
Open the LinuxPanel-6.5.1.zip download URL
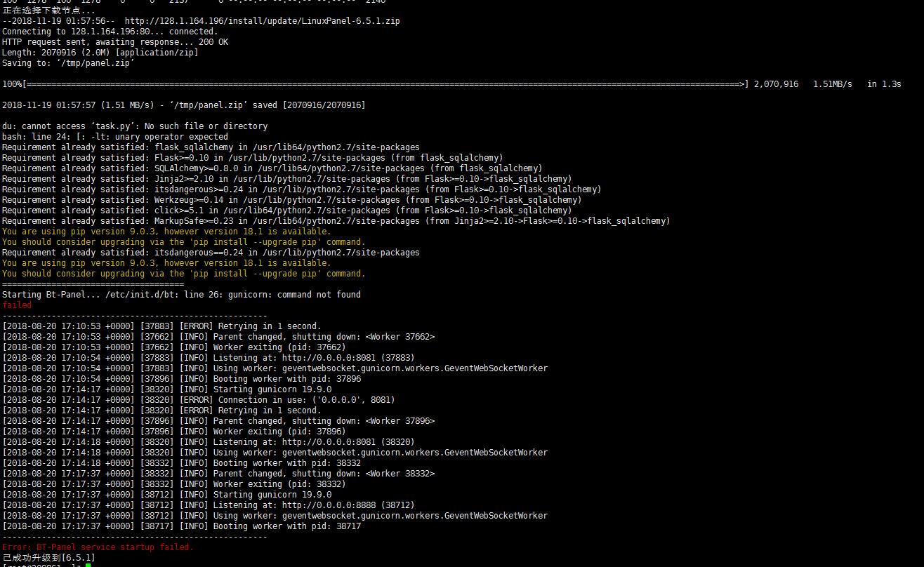tap(263, 21)
